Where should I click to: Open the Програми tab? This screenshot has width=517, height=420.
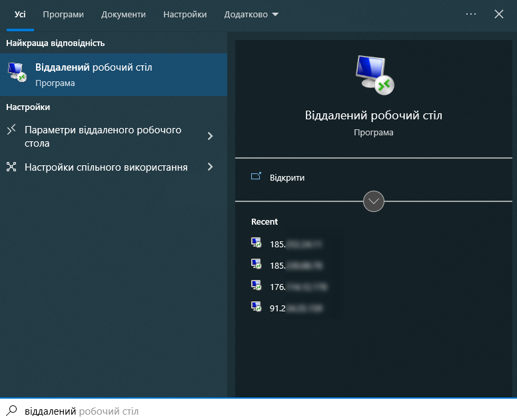63,15
